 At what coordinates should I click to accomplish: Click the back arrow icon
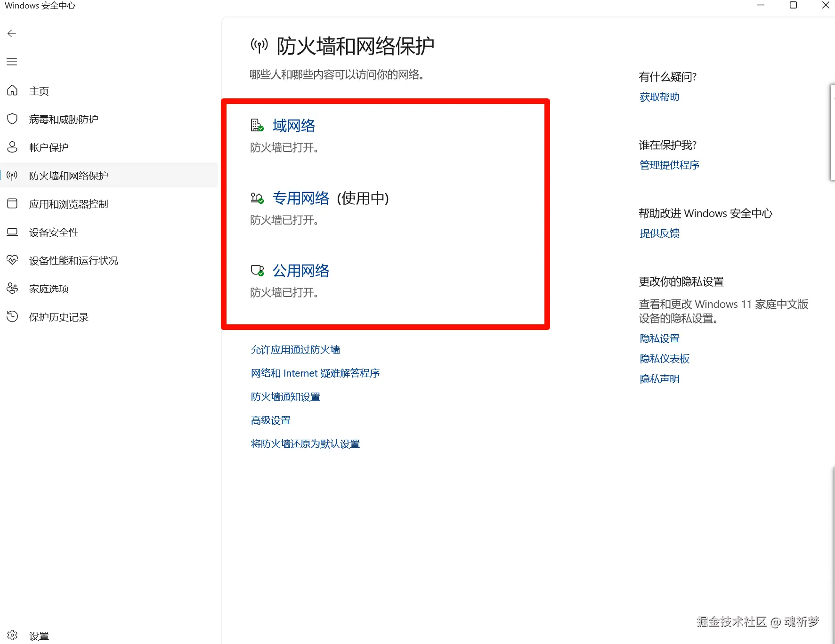click(x=12, y=33)
